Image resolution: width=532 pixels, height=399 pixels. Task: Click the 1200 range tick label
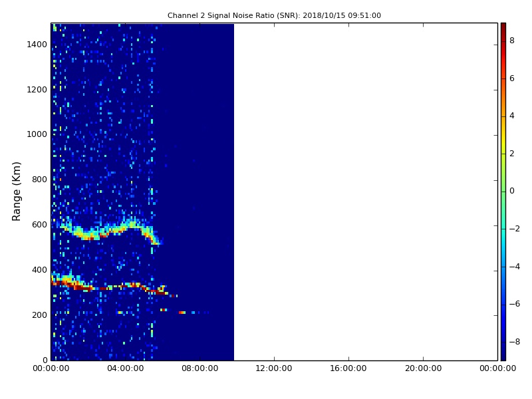[x=37, y=90]
